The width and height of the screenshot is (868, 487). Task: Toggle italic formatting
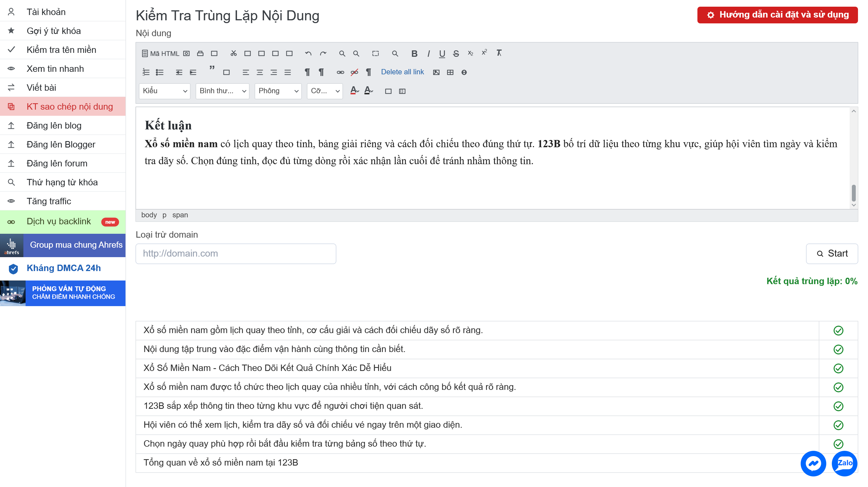(428, 53)
